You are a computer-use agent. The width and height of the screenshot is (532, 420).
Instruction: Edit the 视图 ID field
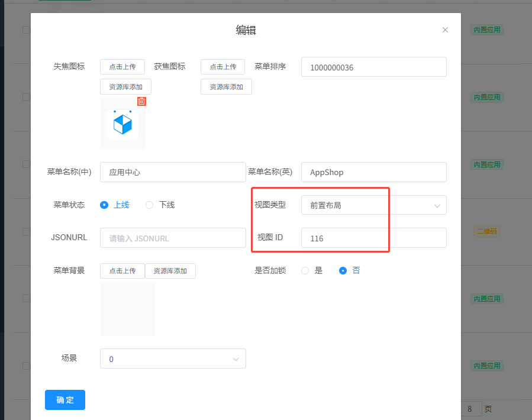click(x=373, y=238)
